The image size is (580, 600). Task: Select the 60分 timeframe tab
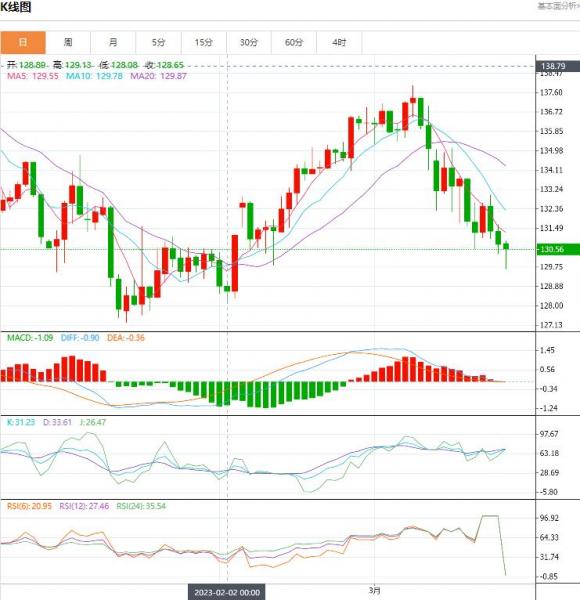[x=294, y=42]
